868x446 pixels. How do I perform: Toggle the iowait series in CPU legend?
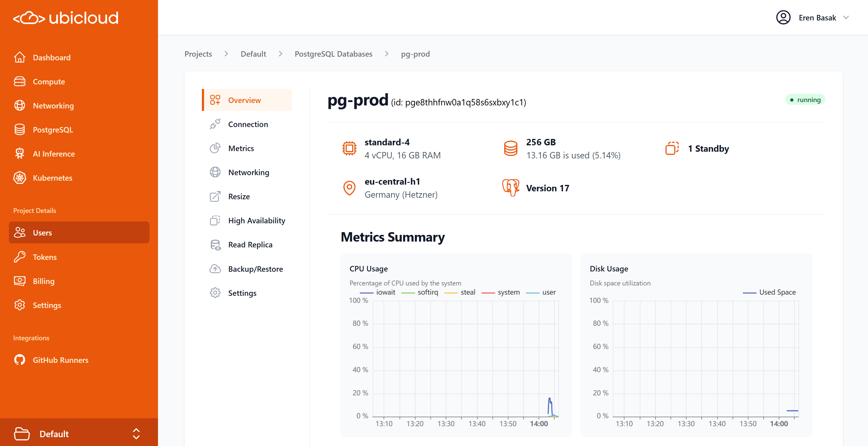[x=378, y=292]
